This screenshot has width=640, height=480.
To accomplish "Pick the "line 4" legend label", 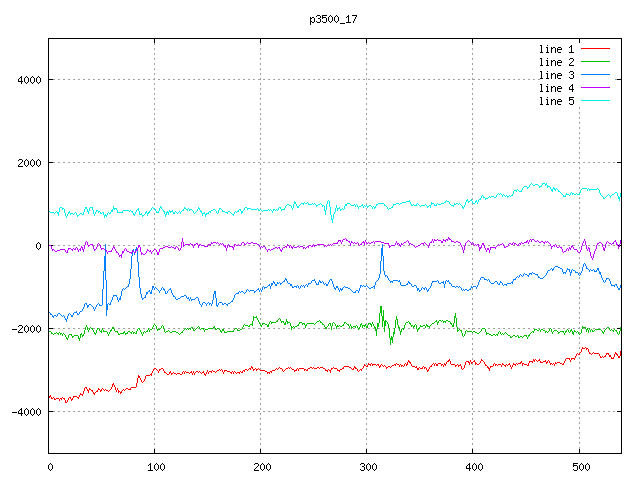I will coord(556,88).
